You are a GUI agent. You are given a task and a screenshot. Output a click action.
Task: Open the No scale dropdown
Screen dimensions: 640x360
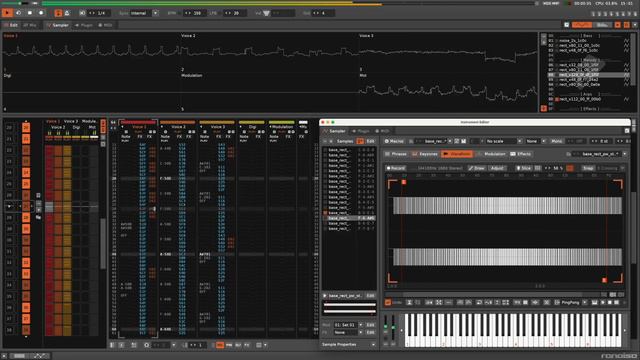503,141
